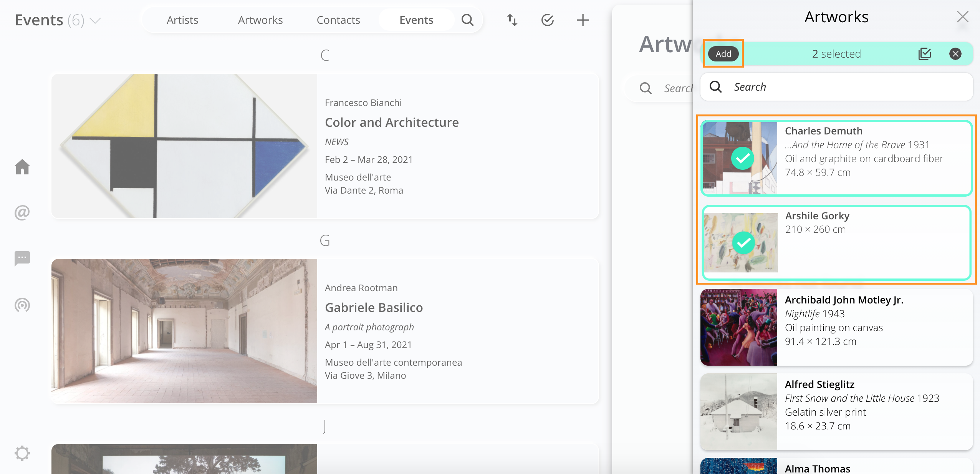Deselect the Arshile Gorky artwork checkmark
This screenshot has width=980, height=474.
coord(743,243)
